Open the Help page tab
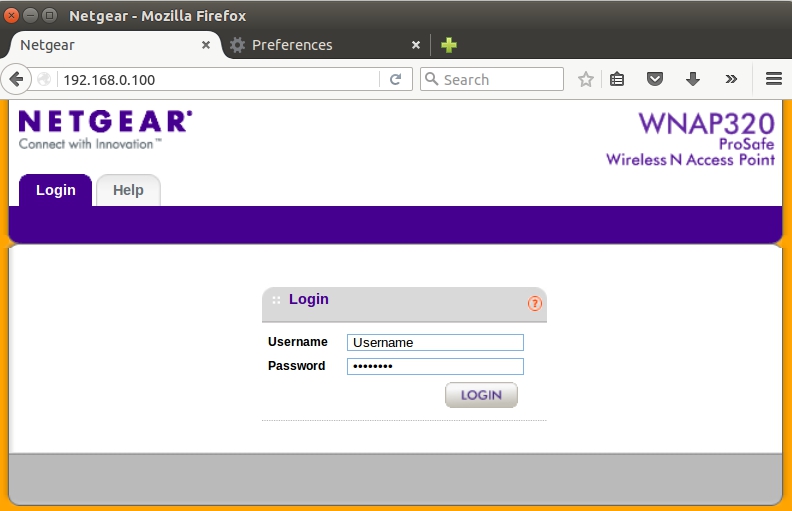Image resolution: width=792 pixels, height=511 pixels. [x=128, y=190]
